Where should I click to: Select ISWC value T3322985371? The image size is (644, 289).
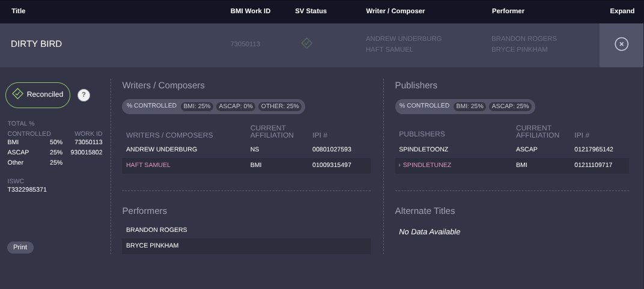[x=27, y=190]
